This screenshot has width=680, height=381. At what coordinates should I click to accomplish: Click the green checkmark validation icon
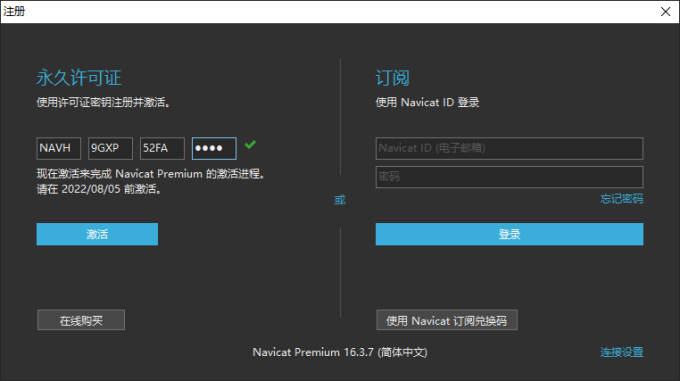coord(250,145)
